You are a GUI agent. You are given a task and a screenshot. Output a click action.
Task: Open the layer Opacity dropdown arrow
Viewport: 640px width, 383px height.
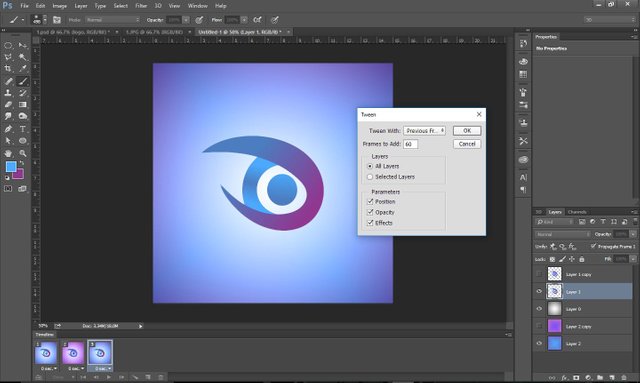[633, 234]
